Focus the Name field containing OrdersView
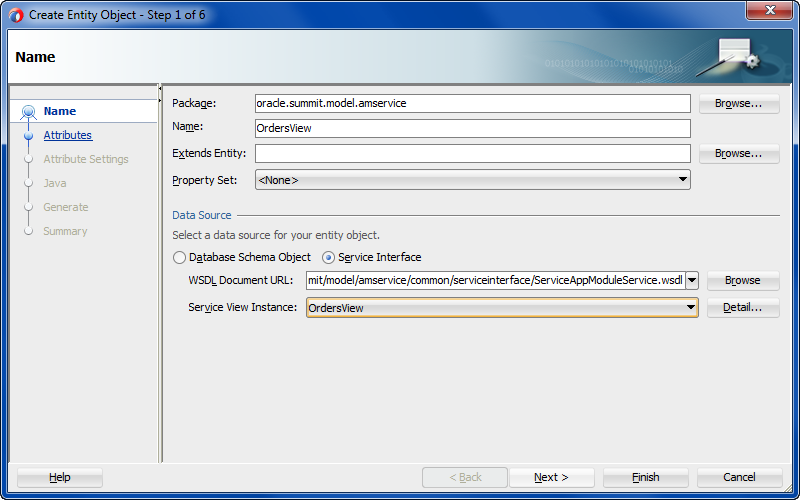The image size is (800, 500). (472, 128)
